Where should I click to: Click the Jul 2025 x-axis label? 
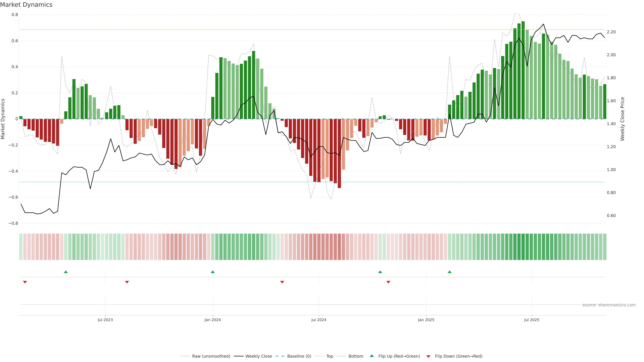click(532, 320)
